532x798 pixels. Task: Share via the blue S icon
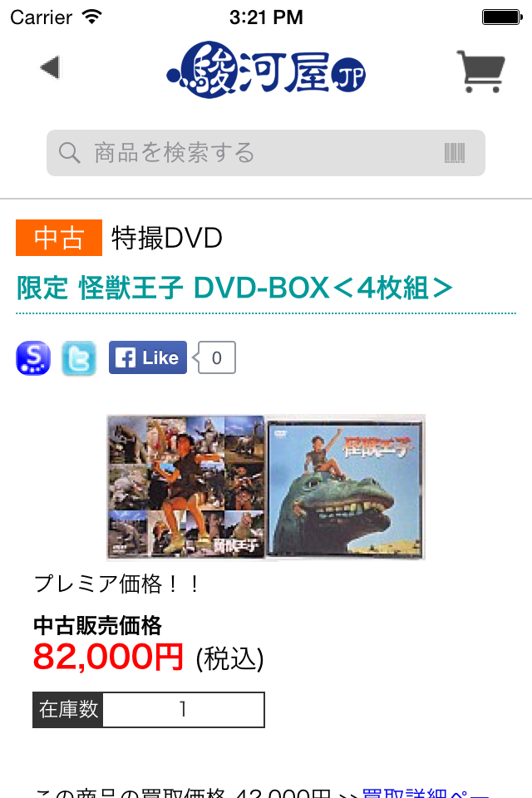pos(33,357)
